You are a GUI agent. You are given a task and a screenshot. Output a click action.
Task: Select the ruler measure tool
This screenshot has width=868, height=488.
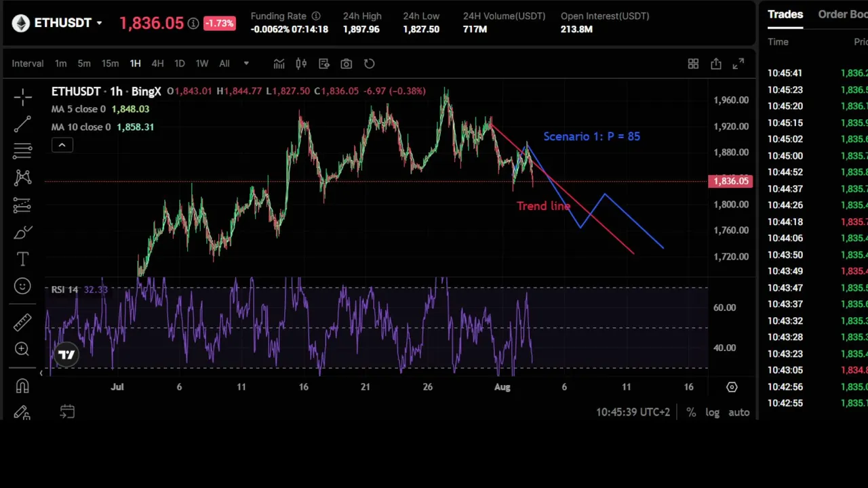pyautogui.click(x=22, y=323)
